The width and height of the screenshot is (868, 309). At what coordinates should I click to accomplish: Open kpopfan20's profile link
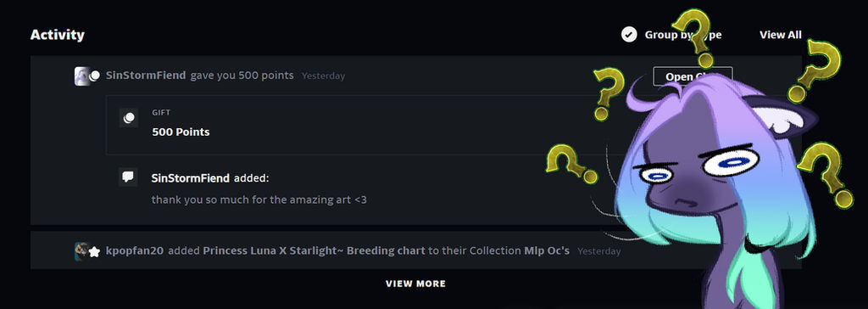pos(135,251)
